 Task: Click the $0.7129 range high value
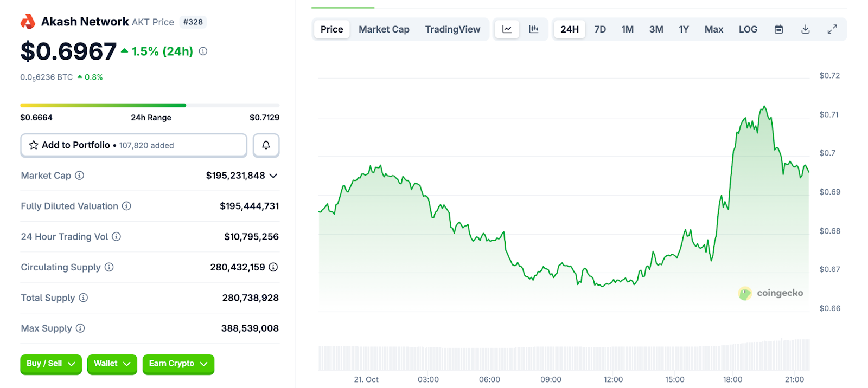[264, 118]
